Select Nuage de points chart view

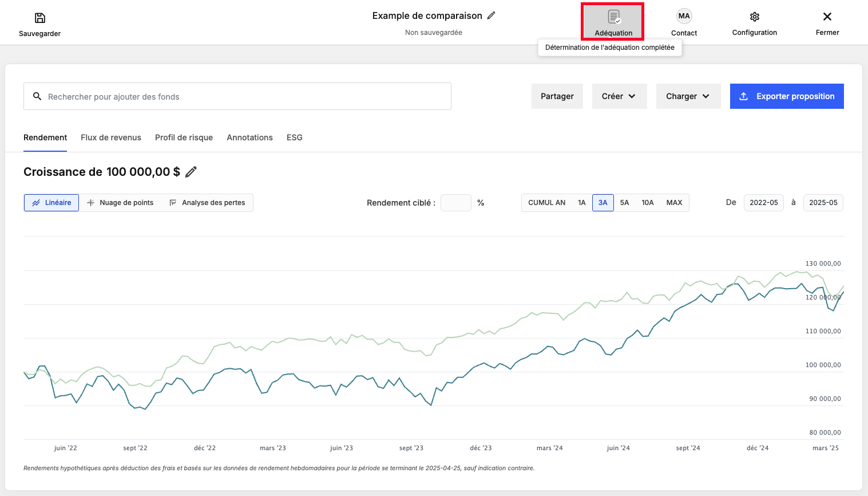pos(121,203)
